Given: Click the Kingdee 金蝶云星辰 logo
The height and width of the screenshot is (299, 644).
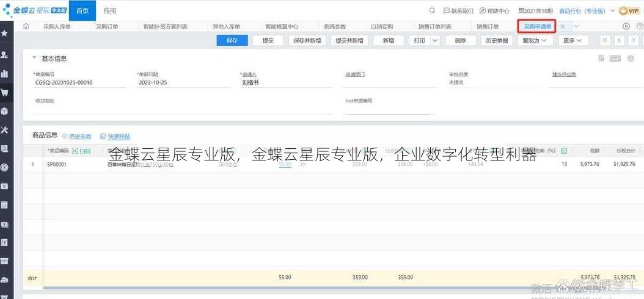Looking at the screenshot, I should [34, 10].
